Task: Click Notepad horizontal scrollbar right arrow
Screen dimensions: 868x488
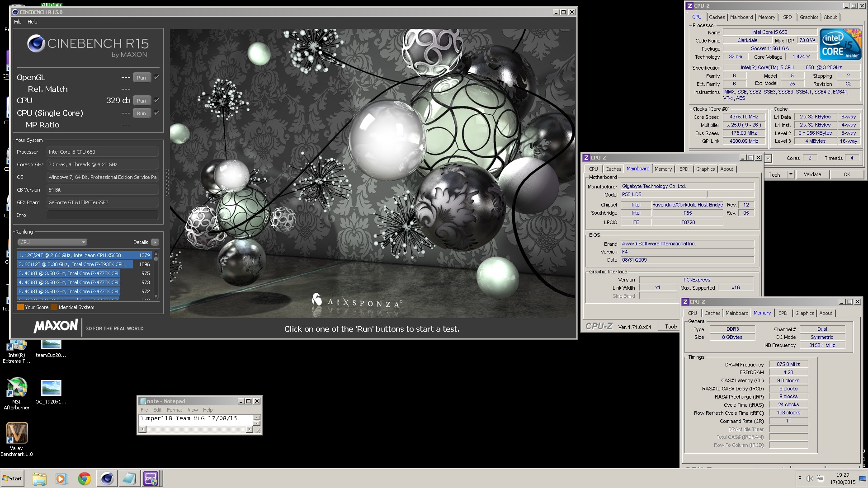Action: tap(249, 429)
